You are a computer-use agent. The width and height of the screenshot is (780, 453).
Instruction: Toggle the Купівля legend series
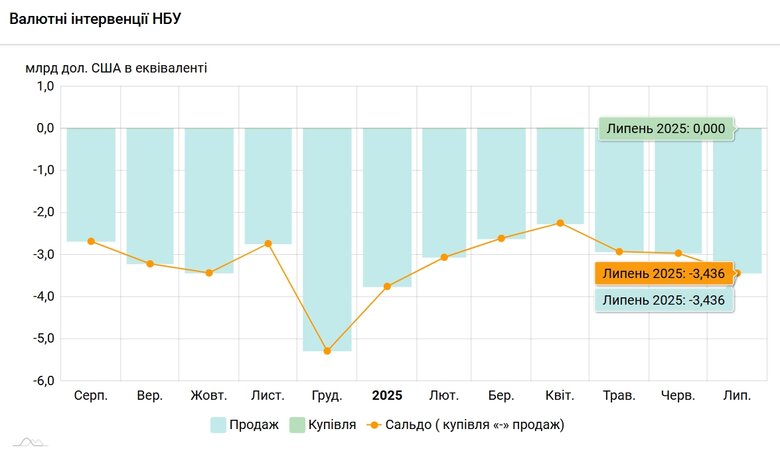[323, 425]
